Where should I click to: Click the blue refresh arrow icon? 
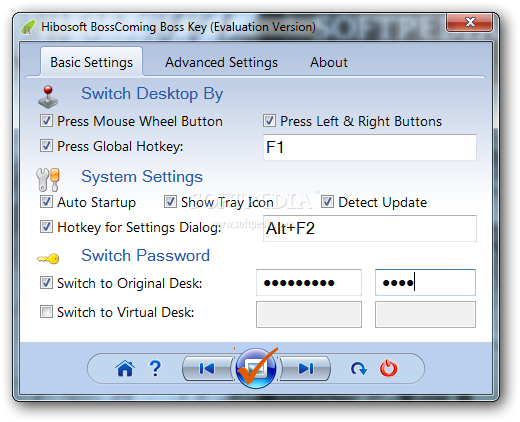tap(359, 369)
